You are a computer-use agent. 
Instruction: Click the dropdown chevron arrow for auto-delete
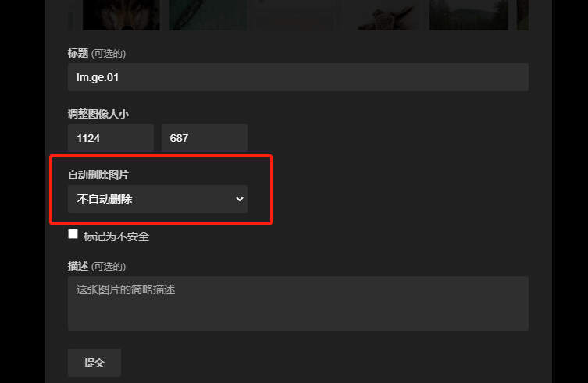[239, 199]
